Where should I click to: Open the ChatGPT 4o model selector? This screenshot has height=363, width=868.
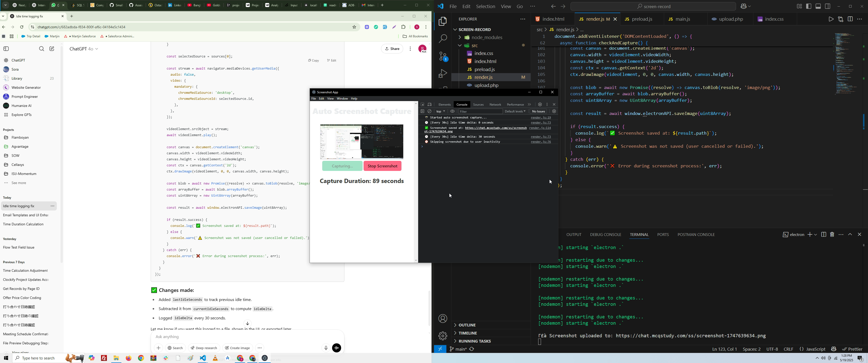pos(84,49)
